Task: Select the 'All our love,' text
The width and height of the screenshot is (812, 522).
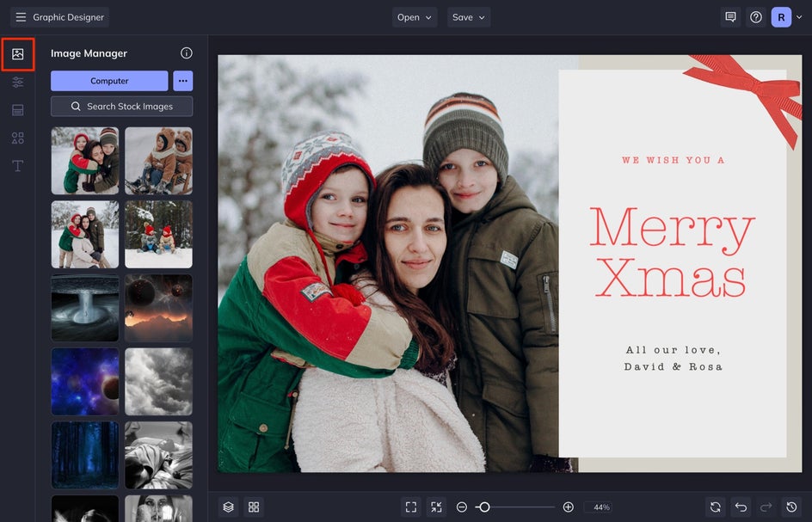Action: click(673, 350)
